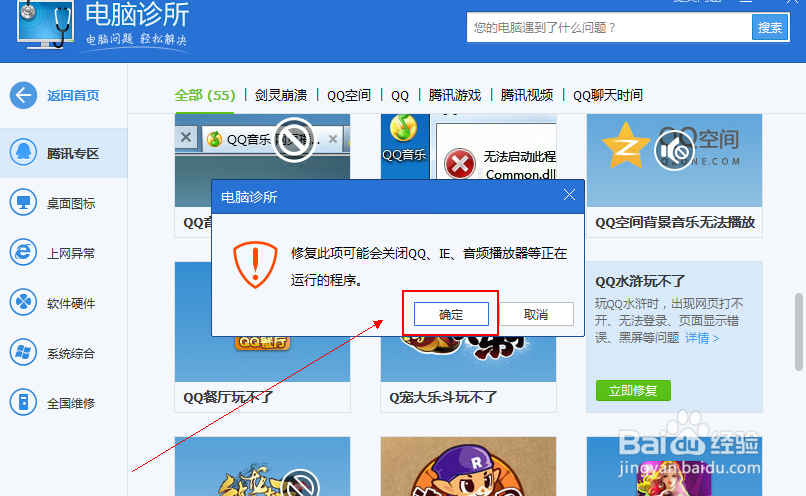Click the QQ音乐 green note icon
This screenshot has width=806, height=496.
(404, 128)
